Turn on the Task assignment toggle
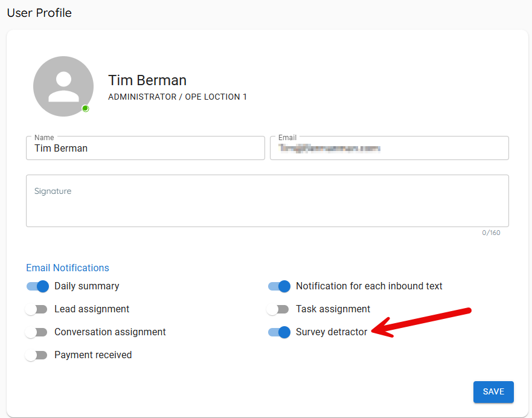Screen dimensions: 532x418 pyautogui.click(x=278, y=309)
